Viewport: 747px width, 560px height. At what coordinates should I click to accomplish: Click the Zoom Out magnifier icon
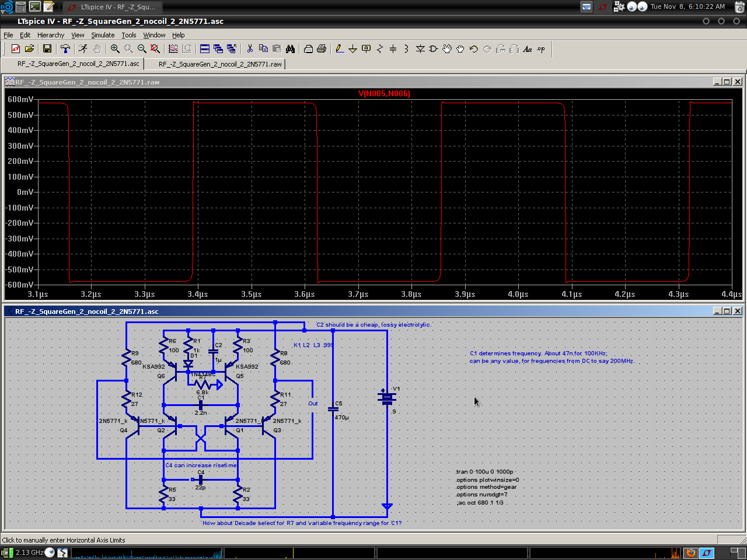point(142,49)
